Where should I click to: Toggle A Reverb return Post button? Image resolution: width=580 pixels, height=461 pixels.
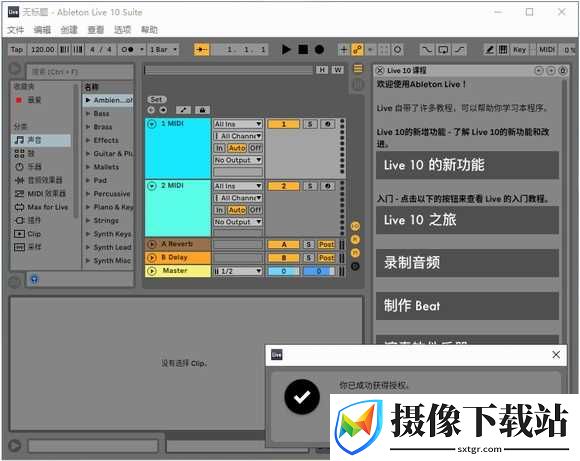[x=327, y=244]
